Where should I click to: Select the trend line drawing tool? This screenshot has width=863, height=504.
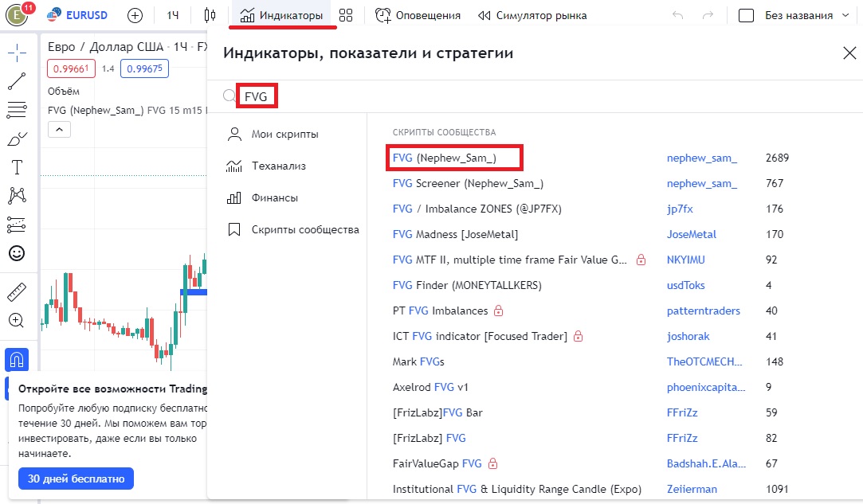[17, 81]
